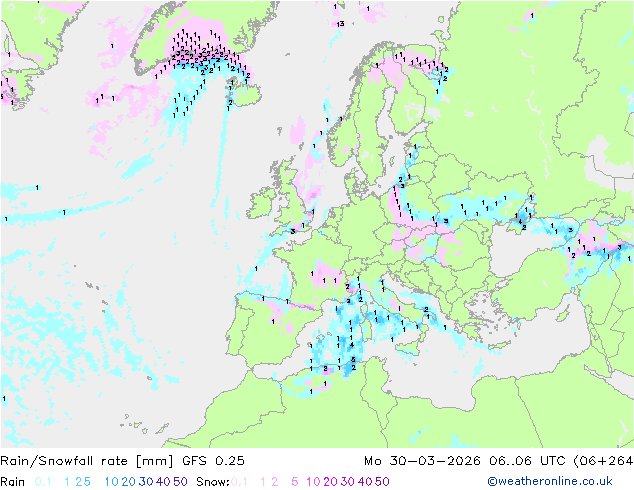Screen dimensions: 634x490
Task: Select the Snow 20 legend value
Action: tap(330, 482)
